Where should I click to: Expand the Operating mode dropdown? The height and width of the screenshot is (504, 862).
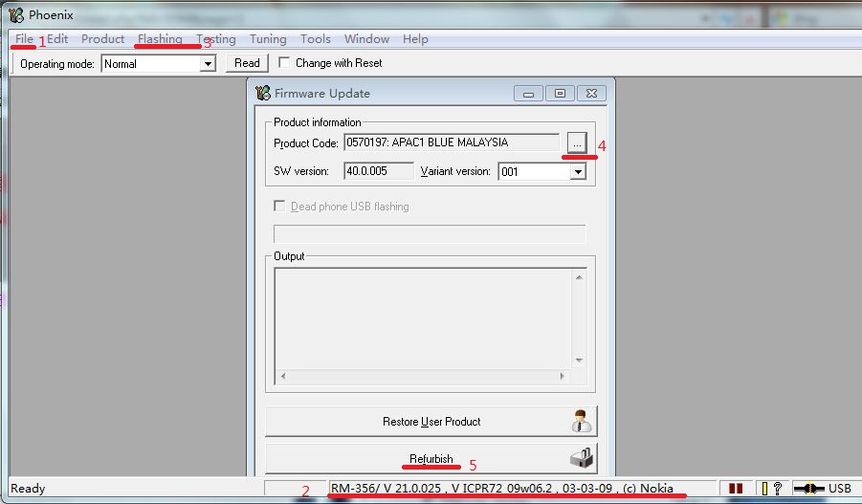point(208,64)
